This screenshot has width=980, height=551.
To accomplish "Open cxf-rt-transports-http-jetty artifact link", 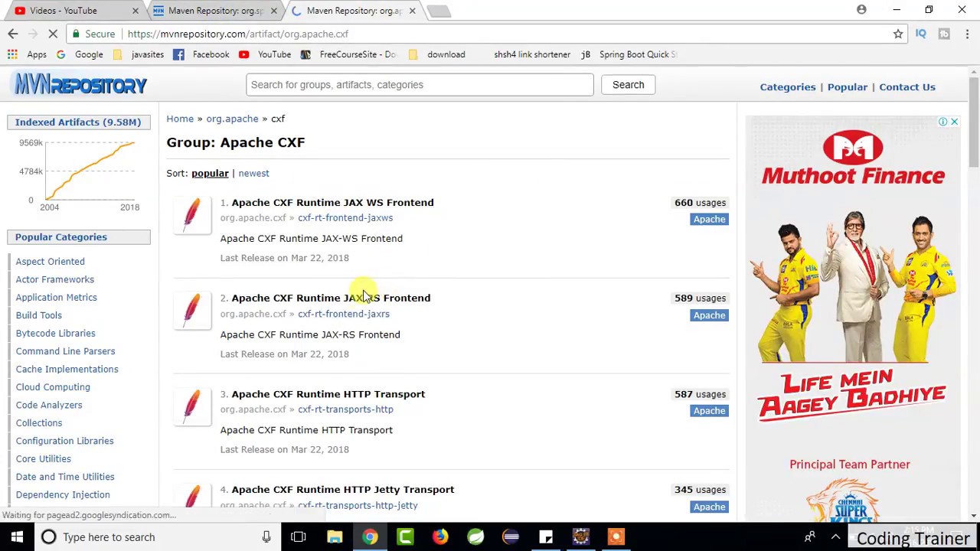I will tap(358, 505).
